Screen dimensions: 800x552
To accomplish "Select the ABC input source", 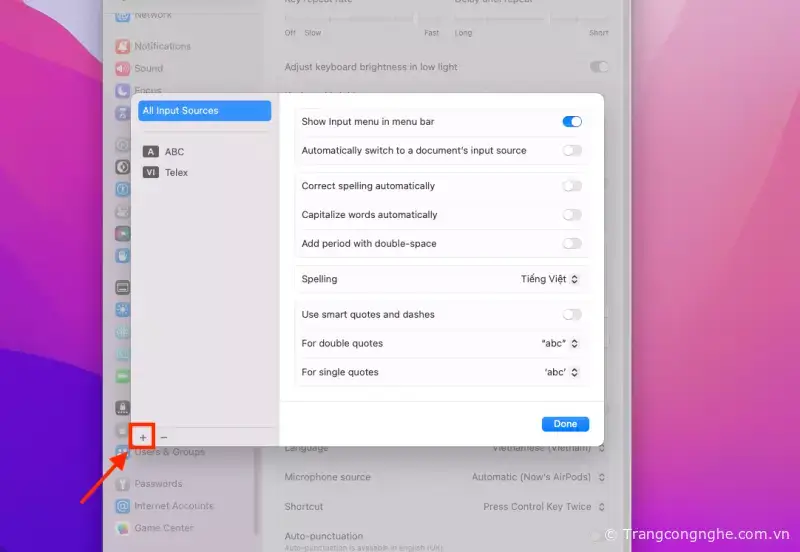I will pos(174,152).
